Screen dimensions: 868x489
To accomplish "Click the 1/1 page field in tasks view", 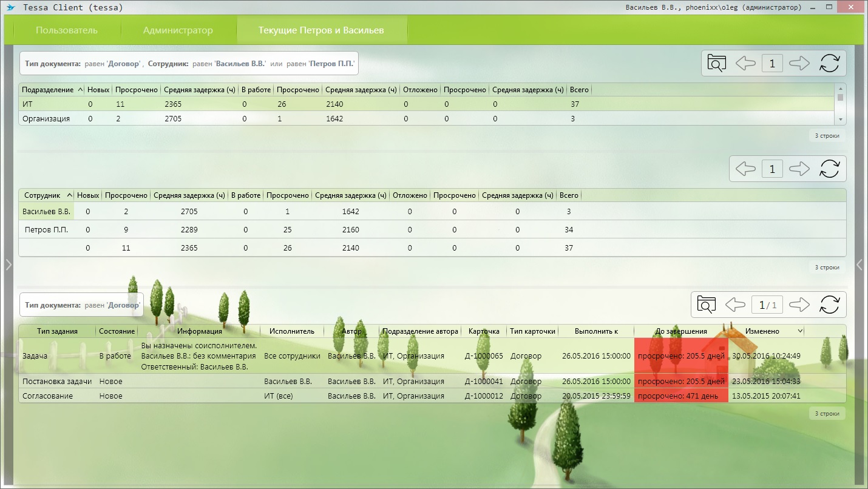I will (x=767, y=305).
